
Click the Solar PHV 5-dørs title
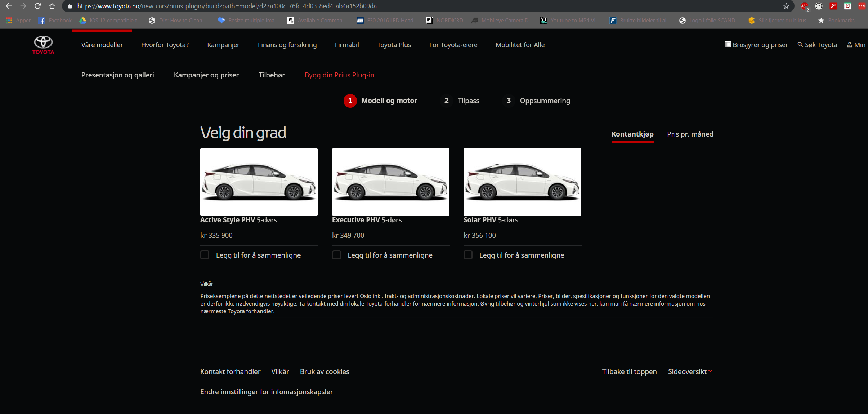491,220
